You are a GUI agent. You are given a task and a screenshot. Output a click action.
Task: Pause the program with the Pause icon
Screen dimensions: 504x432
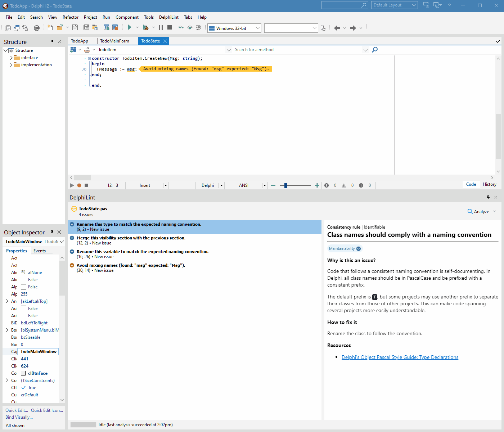[x=161, y=27]
